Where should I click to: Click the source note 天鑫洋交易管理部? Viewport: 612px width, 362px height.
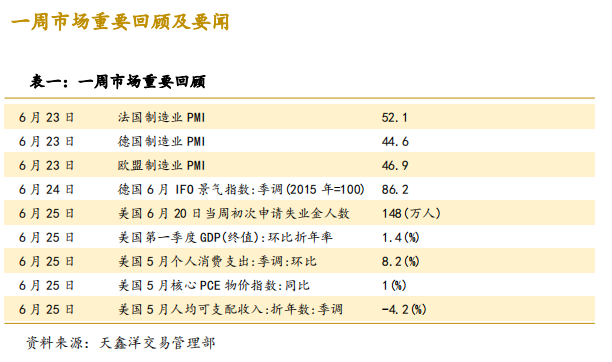pos(157,343)
